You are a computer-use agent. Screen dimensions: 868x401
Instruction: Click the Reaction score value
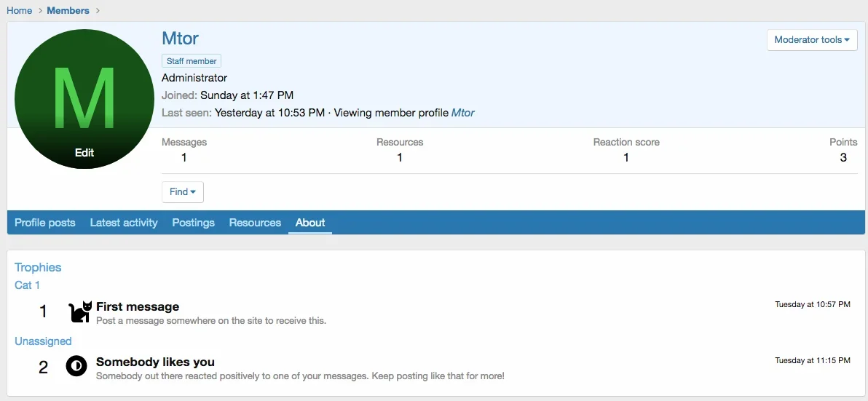tap(626, 158)
